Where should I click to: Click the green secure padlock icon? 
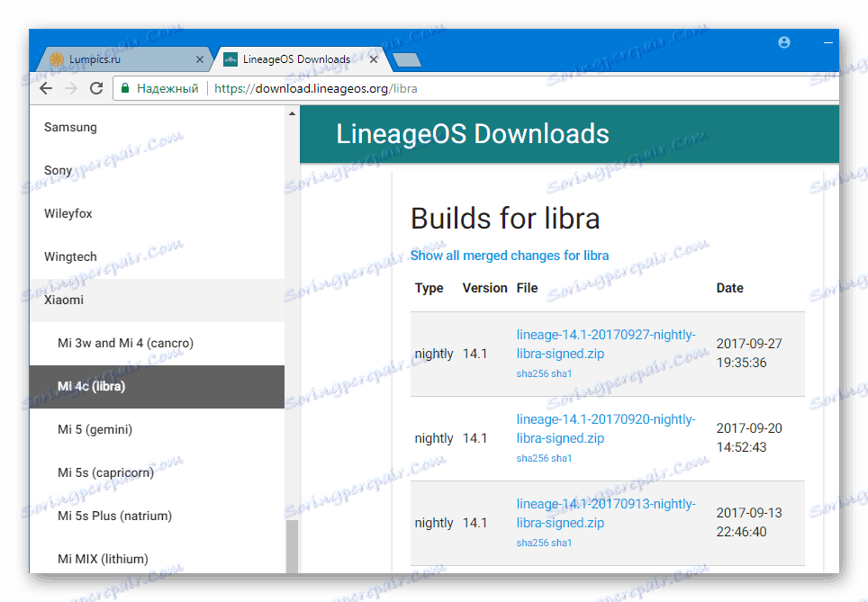point(125,88)
